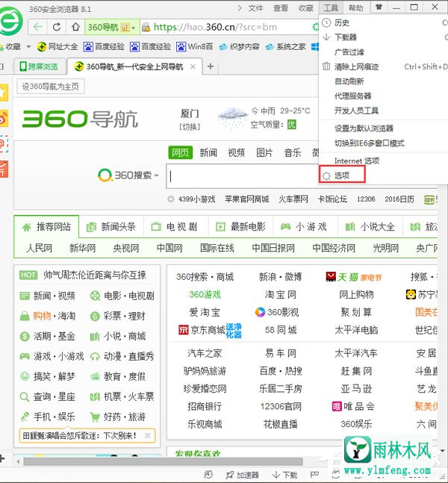The image size is (448, 483).
Task: Open the Weibo sidebar icon
Action: 3,118
